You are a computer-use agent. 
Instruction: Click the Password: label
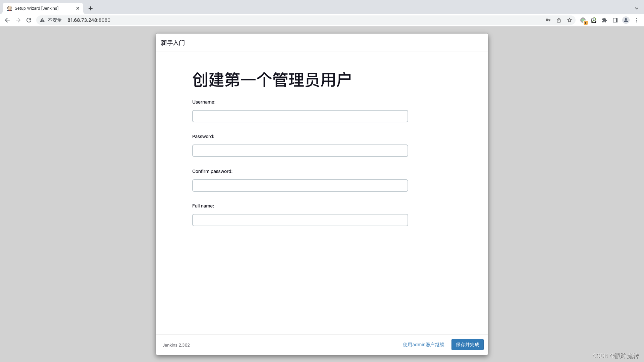point(203,136)
